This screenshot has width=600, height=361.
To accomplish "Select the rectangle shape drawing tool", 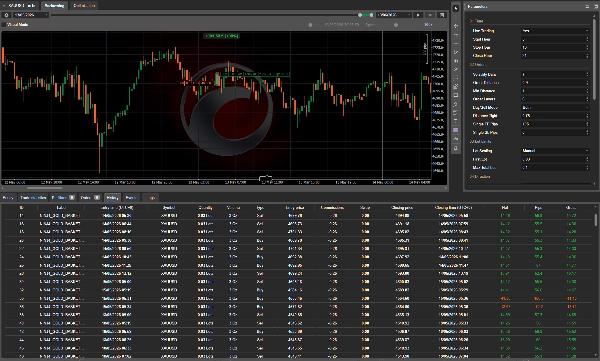I will [x=455, y=95].
